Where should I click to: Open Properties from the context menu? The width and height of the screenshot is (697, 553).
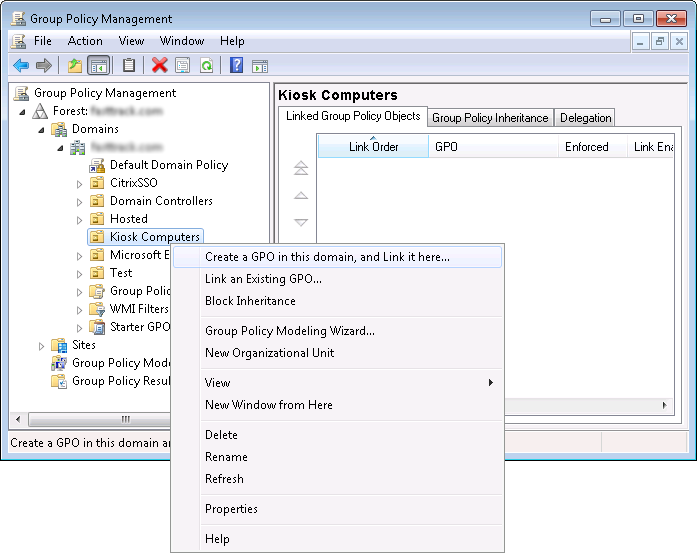coord(337,509)
